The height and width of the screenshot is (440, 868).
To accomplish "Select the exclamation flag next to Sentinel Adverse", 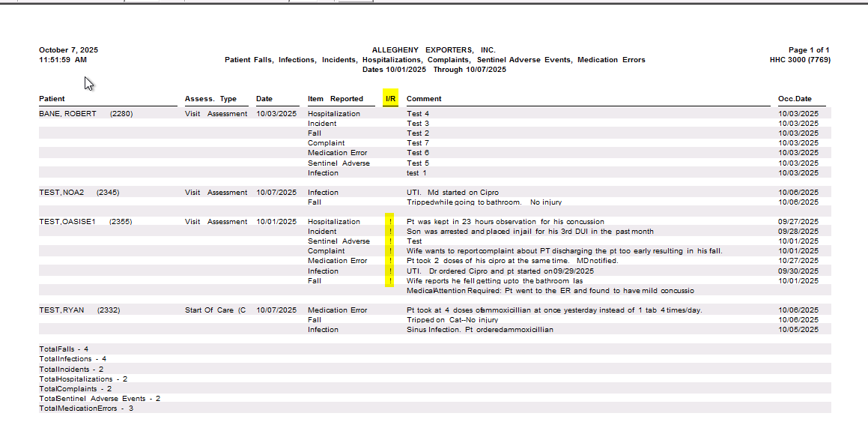I will tap(390, 241).
